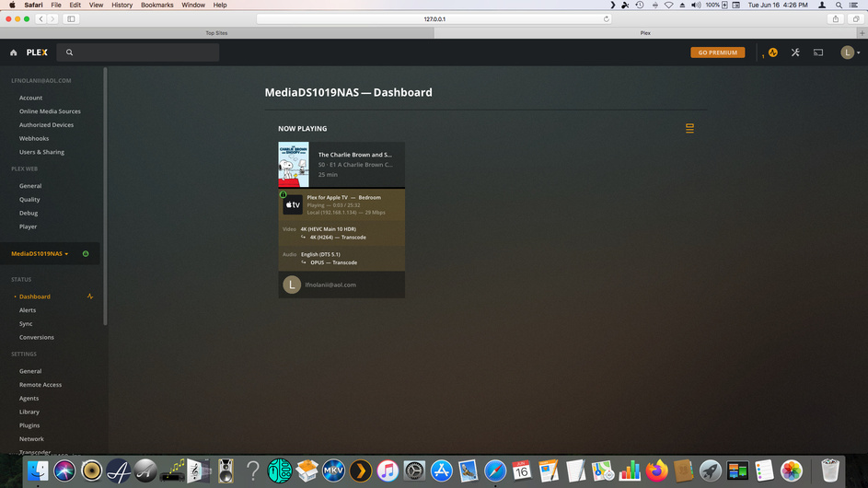The width and height of the screenshot is (868, 488).
Task: Click the Safari share button
Action: 836,18
